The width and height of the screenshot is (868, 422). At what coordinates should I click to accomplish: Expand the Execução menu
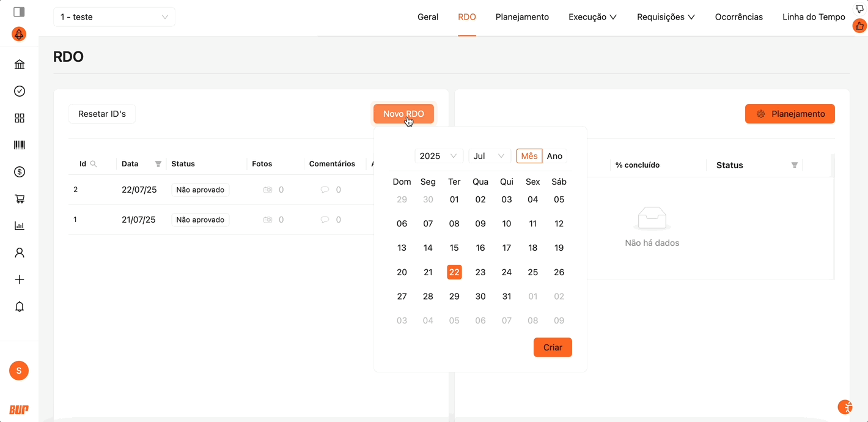592,17
